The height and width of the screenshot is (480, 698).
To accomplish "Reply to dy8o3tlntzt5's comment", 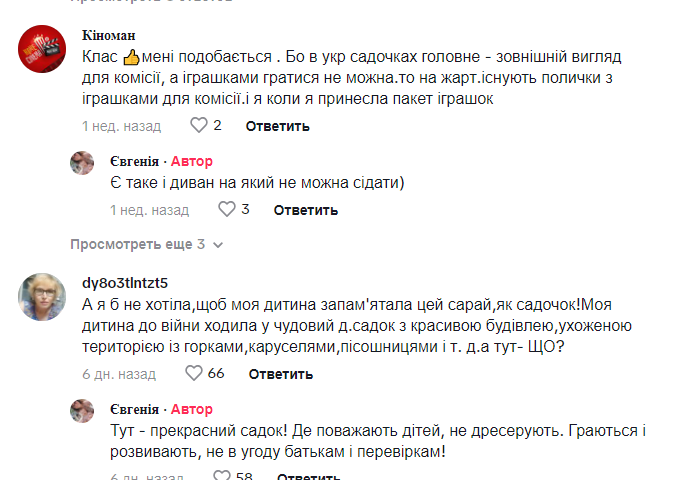I will pyautogui.click(x=281, y=374).
